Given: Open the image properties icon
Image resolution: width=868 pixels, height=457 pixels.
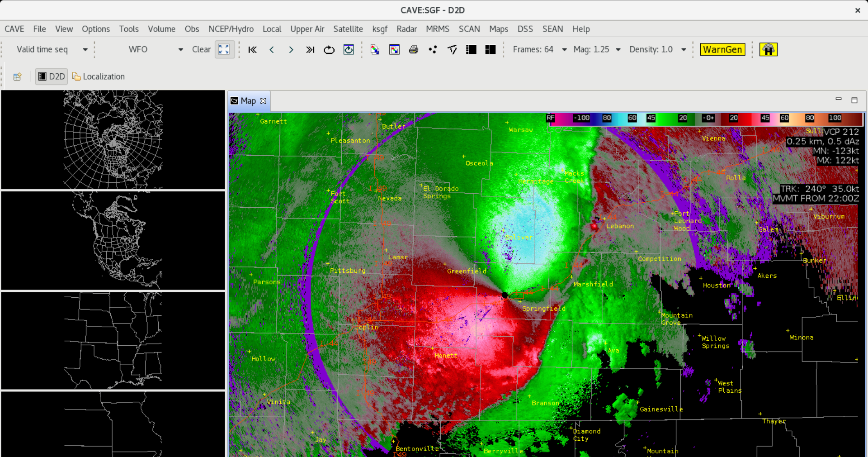Looking at the screenshot, I should 394,50.
